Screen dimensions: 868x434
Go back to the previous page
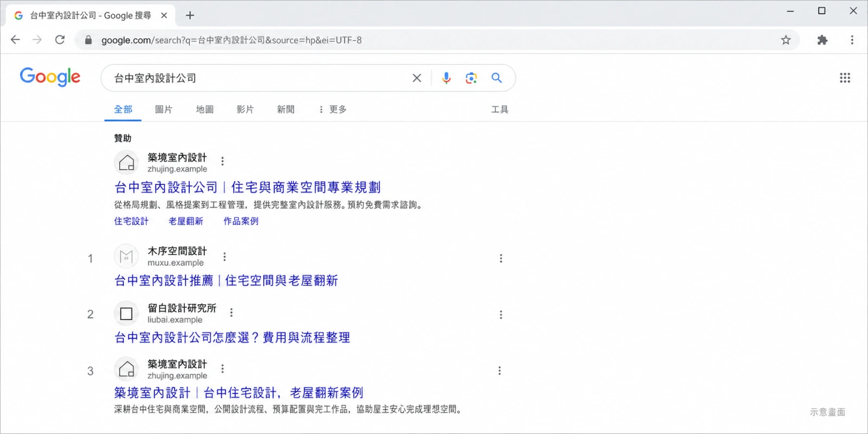15,40
